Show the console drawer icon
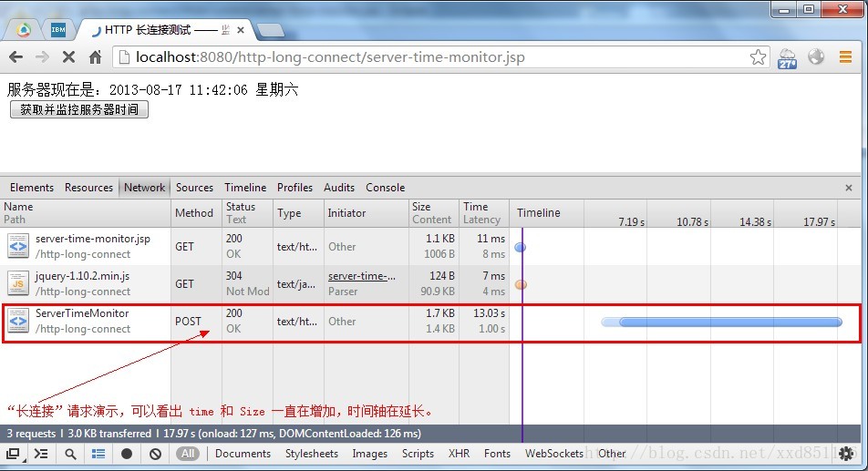 tap(41, 454)
